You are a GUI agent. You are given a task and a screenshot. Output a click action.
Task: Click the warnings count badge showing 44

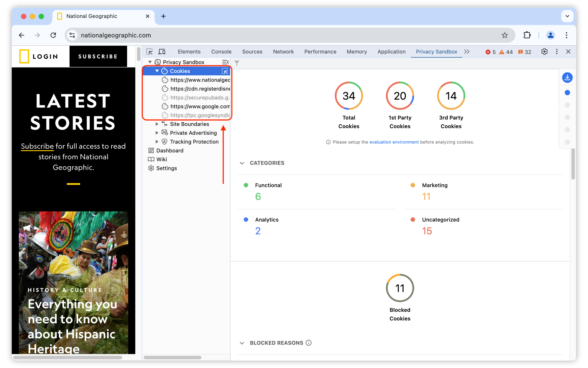[506, 52]
